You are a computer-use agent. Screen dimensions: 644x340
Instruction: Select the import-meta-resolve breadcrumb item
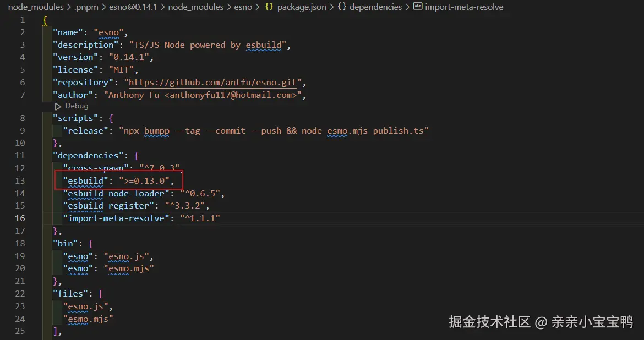click(x=464, y=7)
